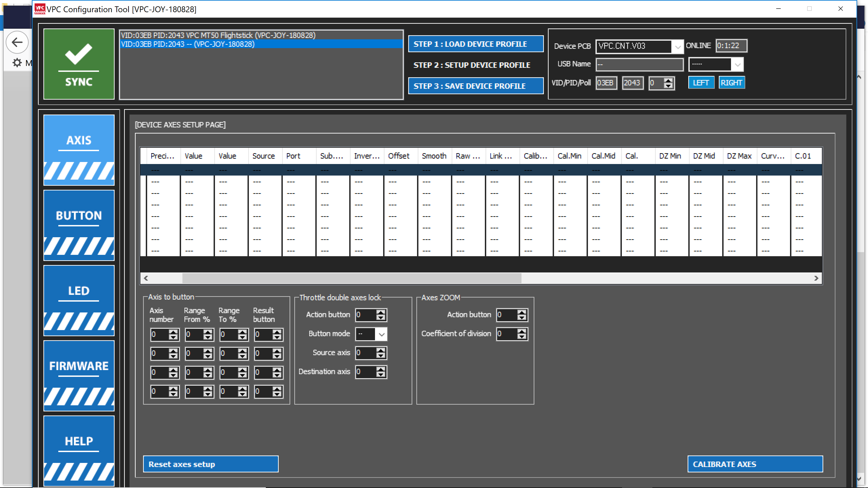Click Reset axes setup button
The image size is (868, 488).
click(x=211, y=464)
